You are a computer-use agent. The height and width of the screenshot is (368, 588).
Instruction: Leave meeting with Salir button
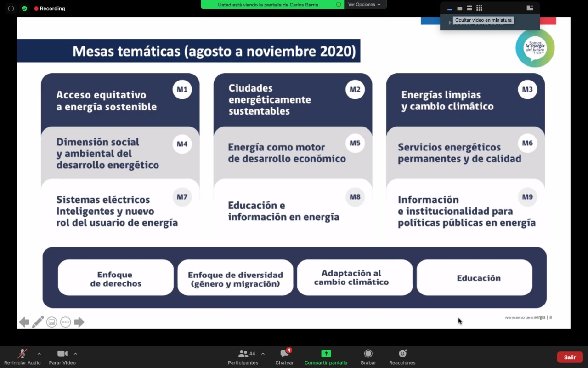pos(570,357)
